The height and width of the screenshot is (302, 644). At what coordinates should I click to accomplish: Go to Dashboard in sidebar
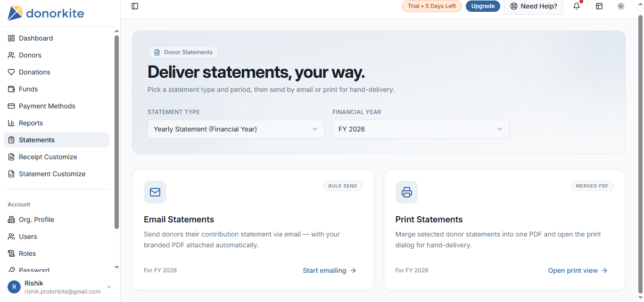tap(57, 38)
